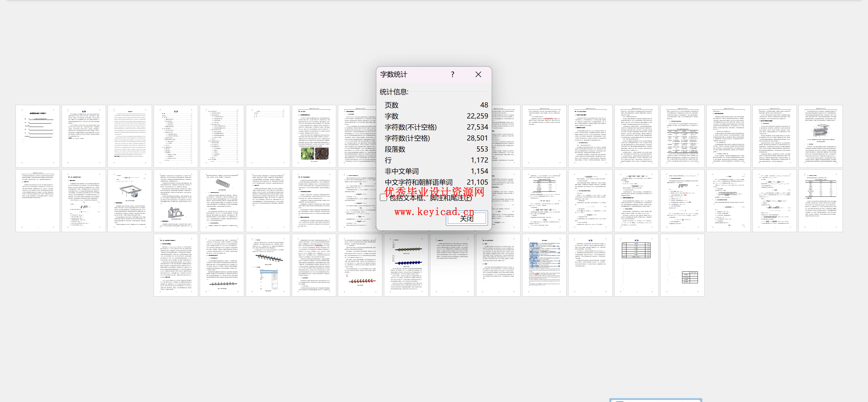Image resolution: width=868 pixels, height=402 pixels.
Task: Click the 统计信息 heading label
Action: pyautogui.click(x=394, y=92)
